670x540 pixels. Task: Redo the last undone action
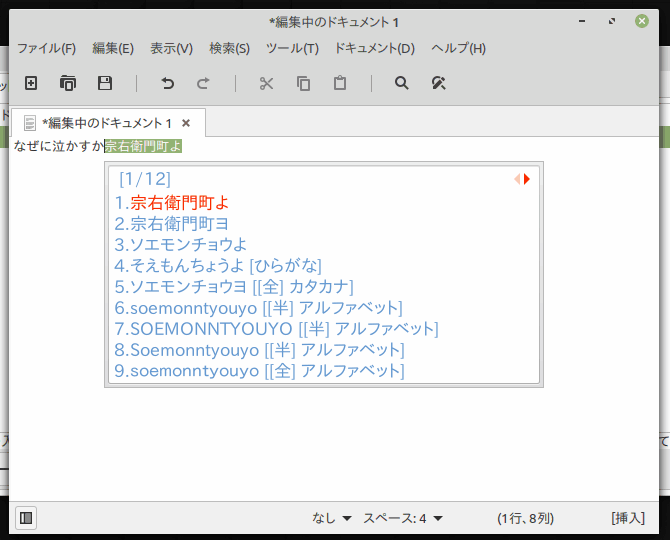pyautogui.click(x=203, y=83)
